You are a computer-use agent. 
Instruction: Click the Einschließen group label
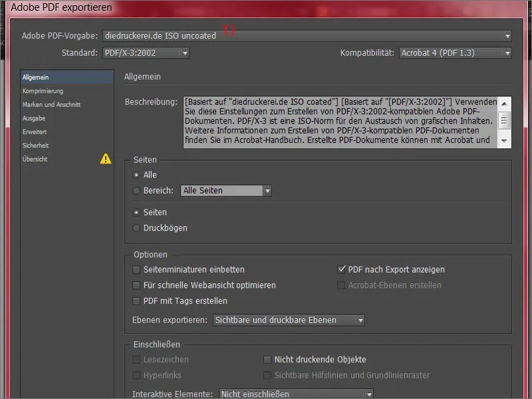[157, 344]
